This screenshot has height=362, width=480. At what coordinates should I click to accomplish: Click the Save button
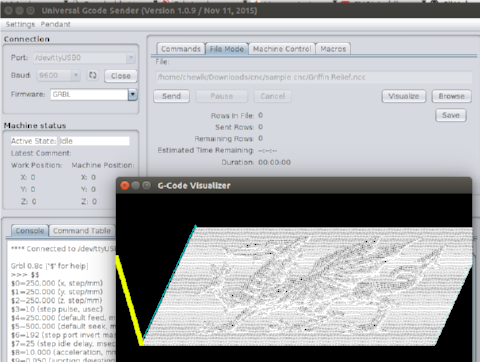point(451,115)
